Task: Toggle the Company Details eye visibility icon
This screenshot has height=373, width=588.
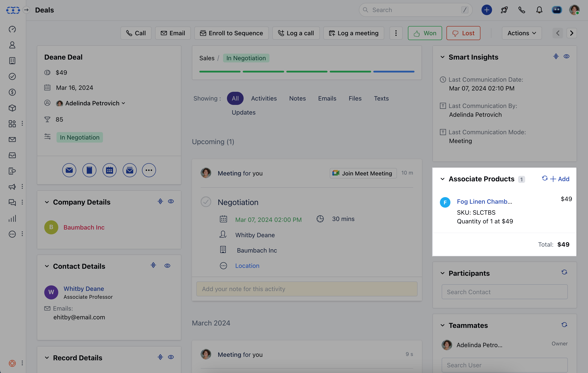Action: pos(171,201)
